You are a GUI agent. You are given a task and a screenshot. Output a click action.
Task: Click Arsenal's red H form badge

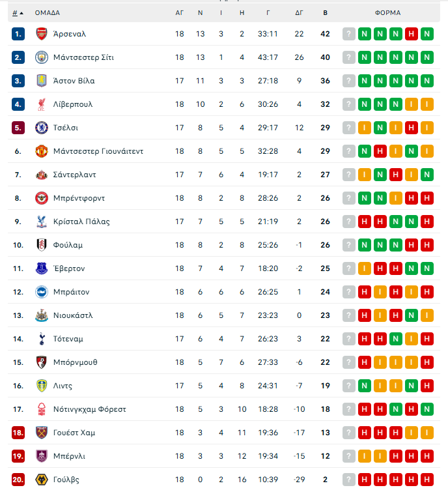pyautogui.click(x=412, y=34)
